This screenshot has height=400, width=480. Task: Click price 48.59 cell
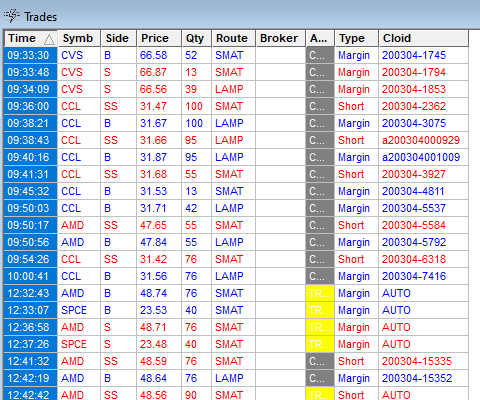pos(153,361)
